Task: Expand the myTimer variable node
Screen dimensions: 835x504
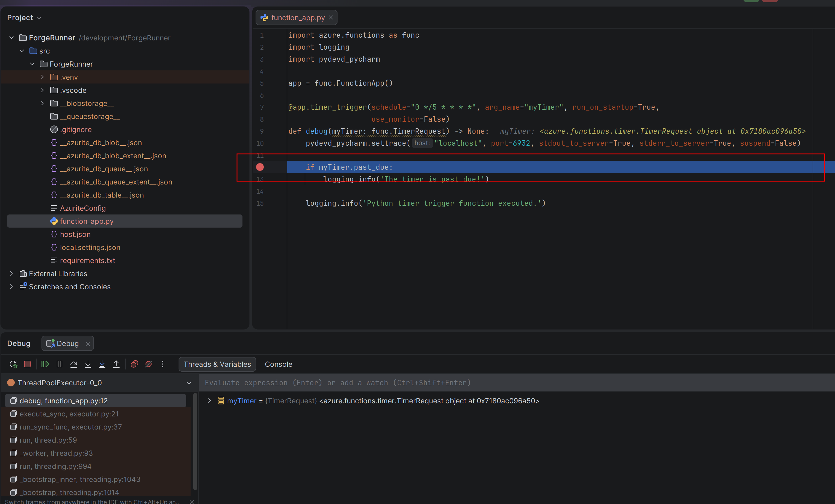Action: coord(209,401)
